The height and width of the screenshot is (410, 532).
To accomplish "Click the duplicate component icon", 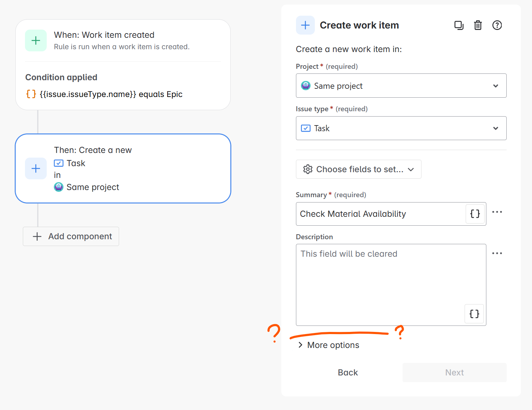I will tap(459, 25).
